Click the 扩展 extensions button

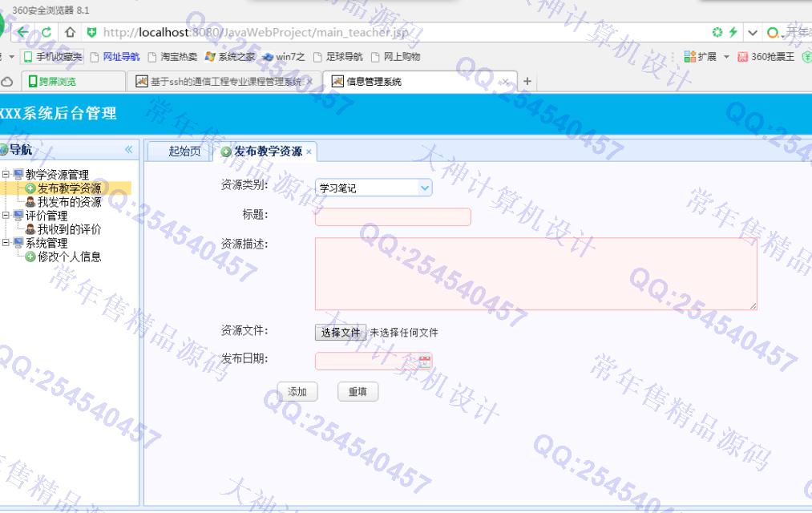(x=701, y=56)
